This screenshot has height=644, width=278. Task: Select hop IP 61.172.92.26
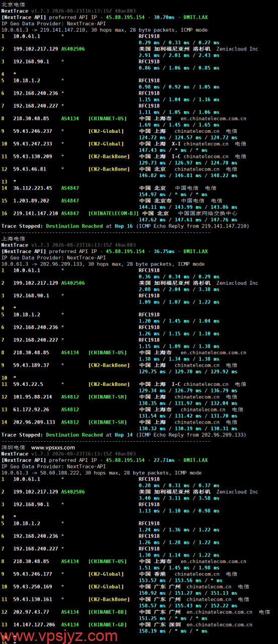[31, 410]
